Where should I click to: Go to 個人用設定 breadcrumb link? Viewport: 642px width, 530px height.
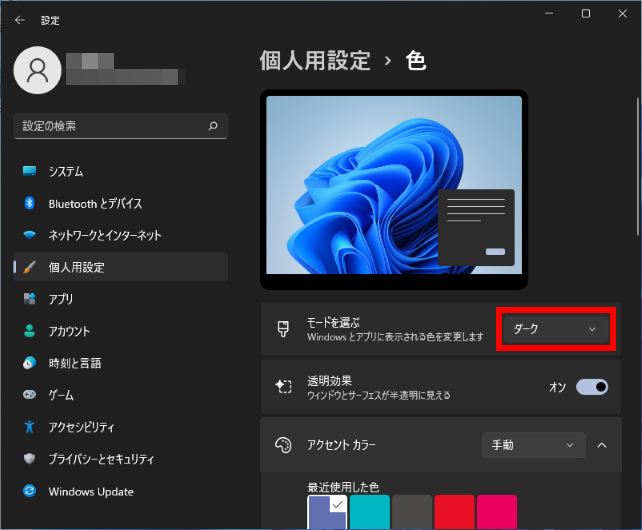point(315,61)
